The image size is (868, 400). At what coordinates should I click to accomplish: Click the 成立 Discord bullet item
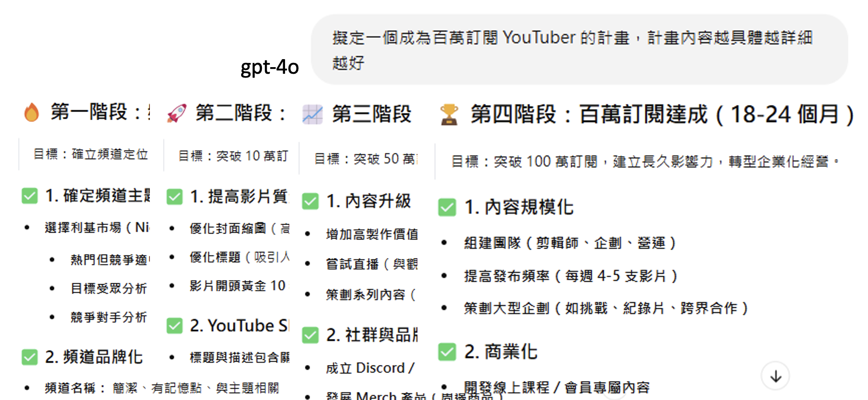[x=370, y=368]
